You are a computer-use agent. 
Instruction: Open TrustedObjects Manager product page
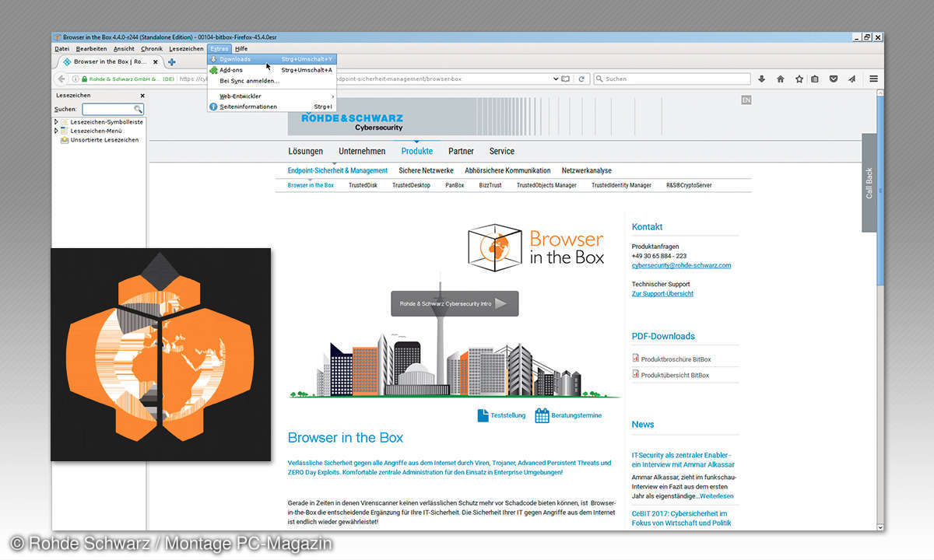tap(546, 185)
